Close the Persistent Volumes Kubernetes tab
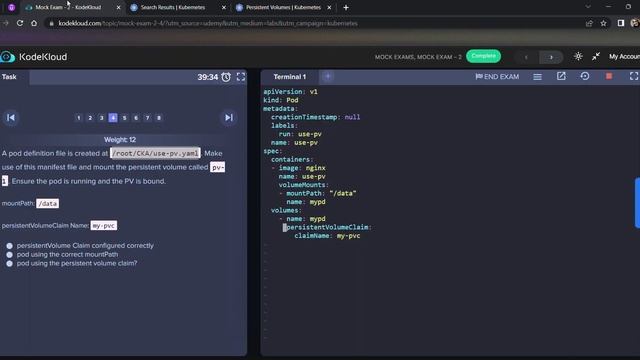This screenshot has height=360, width=640. coord(329,7)
